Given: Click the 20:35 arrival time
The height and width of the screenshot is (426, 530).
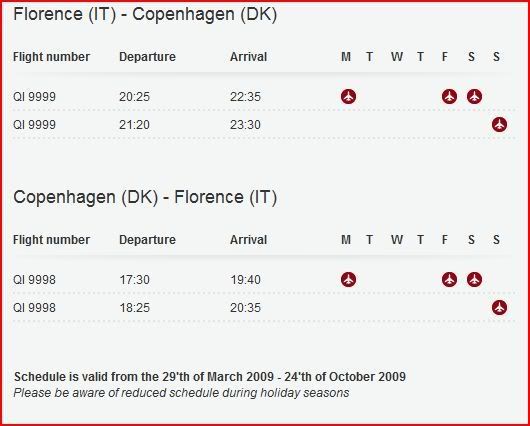Looking at the screenshot, I should point(245,308).
